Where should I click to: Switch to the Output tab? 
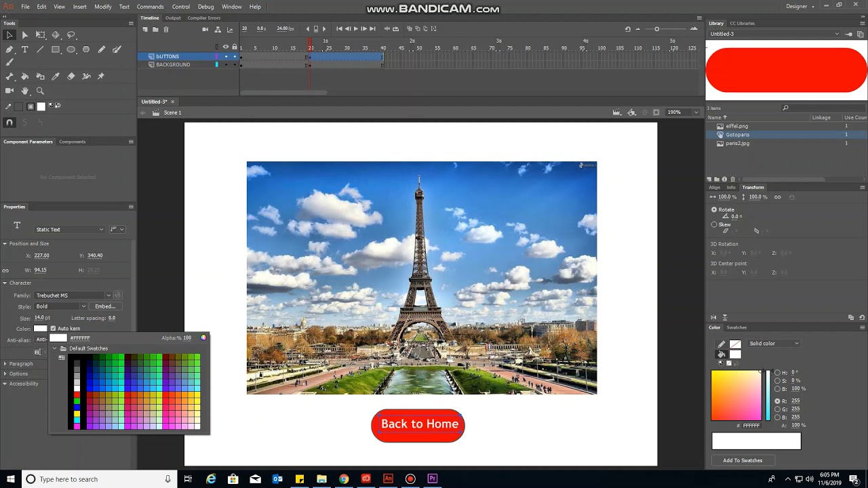tap(173, 18)
